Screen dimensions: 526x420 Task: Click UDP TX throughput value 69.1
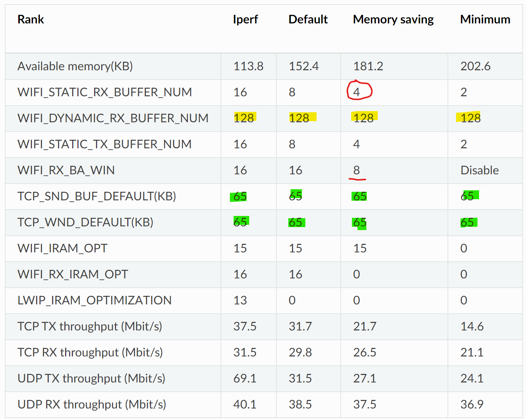(x=245, y=378)
